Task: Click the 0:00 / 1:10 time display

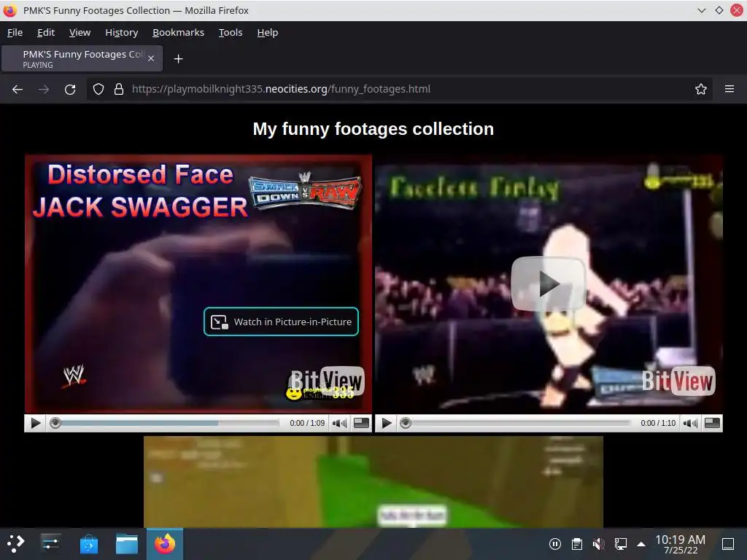Action: pos(658,423)
